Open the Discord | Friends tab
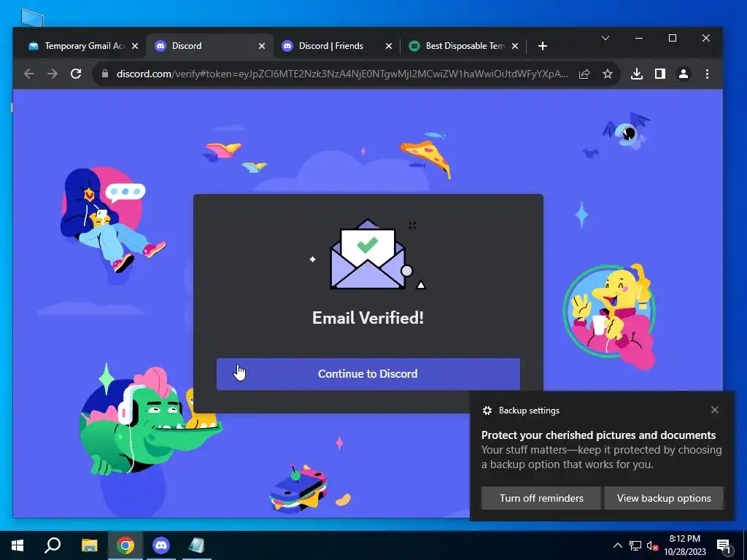The image size is (747, 560). (337, 46)
